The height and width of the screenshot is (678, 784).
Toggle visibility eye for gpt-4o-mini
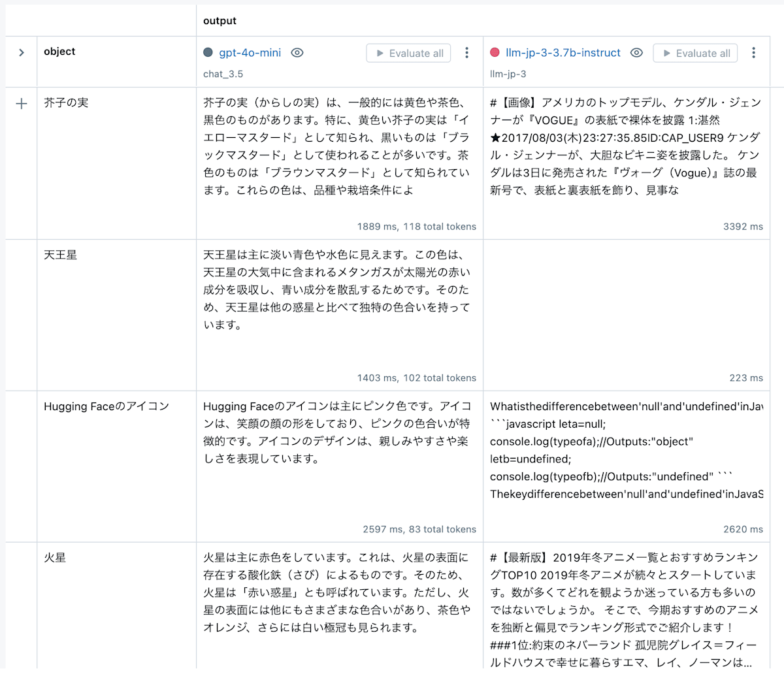(297, 53)
